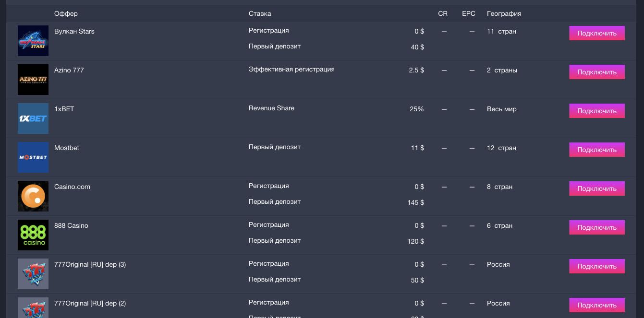Connect the 1xBET Revenue Share offer
Screen dimensions: 644x318
[596, 111]
